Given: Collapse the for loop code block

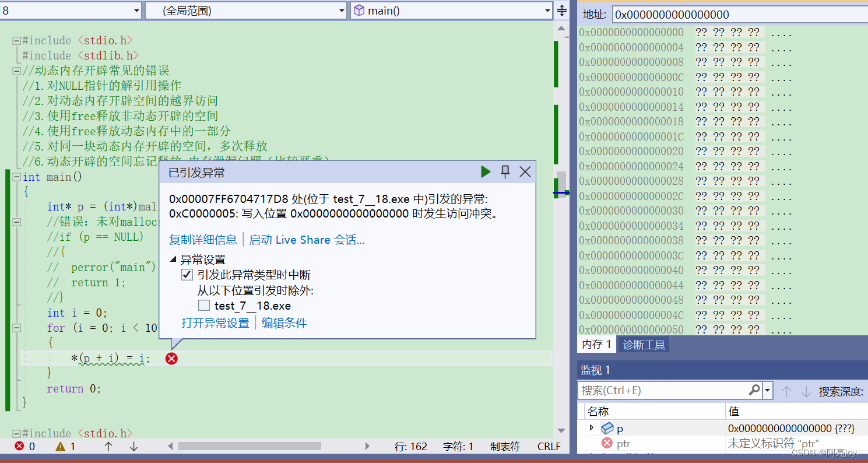Looking at the screenshot, I should click(x=16, y=328).
